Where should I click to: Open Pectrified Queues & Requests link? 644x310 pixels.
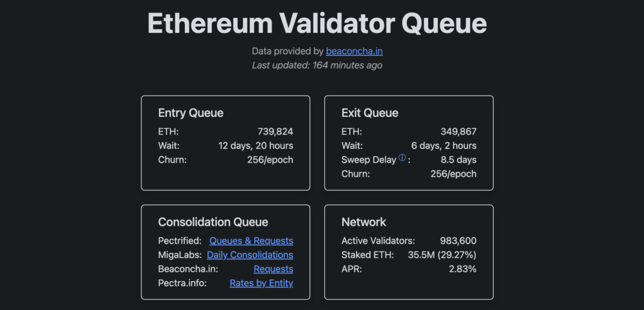(x=251, y=241)
